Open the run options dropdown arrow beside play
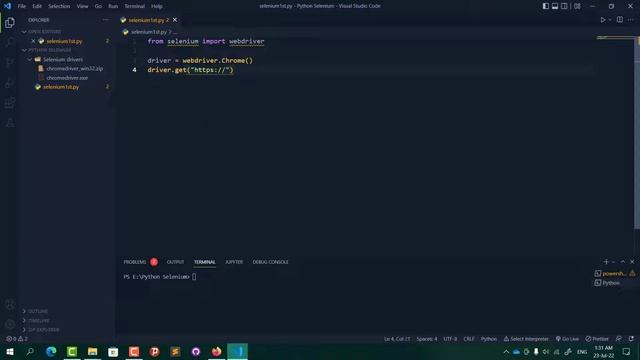This screenshot has height=360, width=640. (610, 20)
